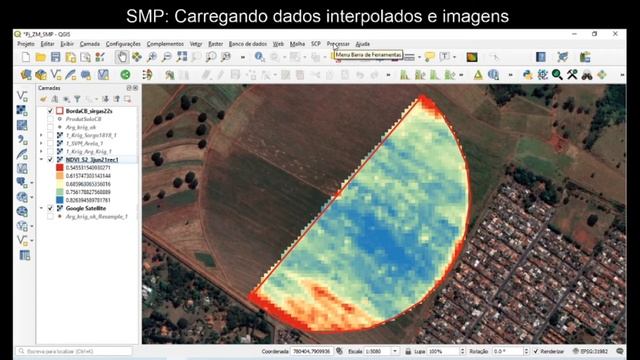Open the Camada menu

[x=90, y=44]
